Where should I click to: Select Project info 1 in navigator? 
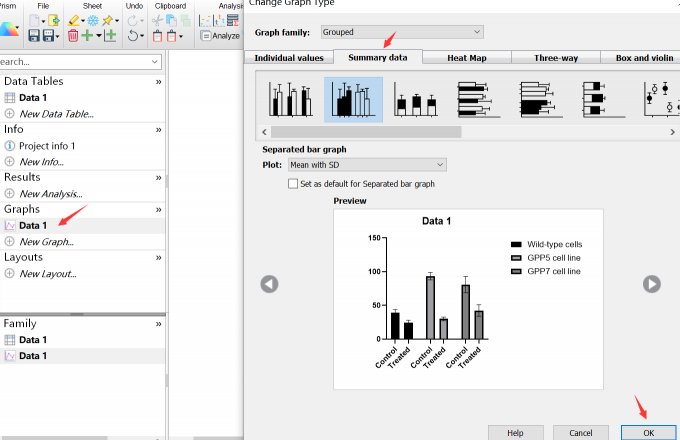(47, 146)
